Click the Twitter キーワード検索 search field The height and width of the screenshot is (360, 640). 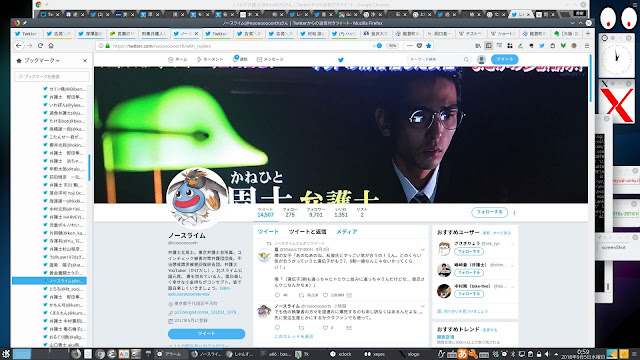click(439, 60)
